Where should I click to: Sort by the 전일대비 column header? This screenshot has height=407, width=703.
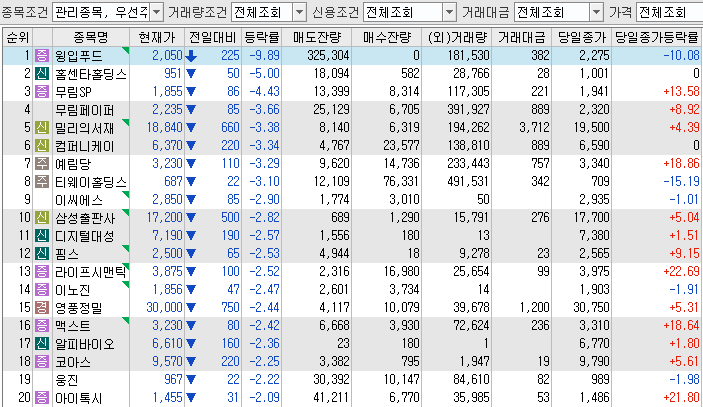(x=213, y=37)
